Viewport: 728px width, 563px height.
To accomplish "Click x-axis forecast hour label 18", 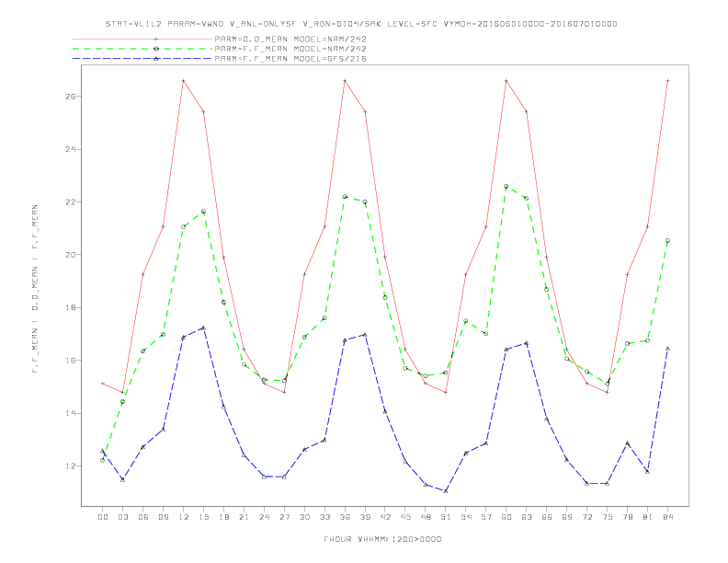I will pos(223,517).
